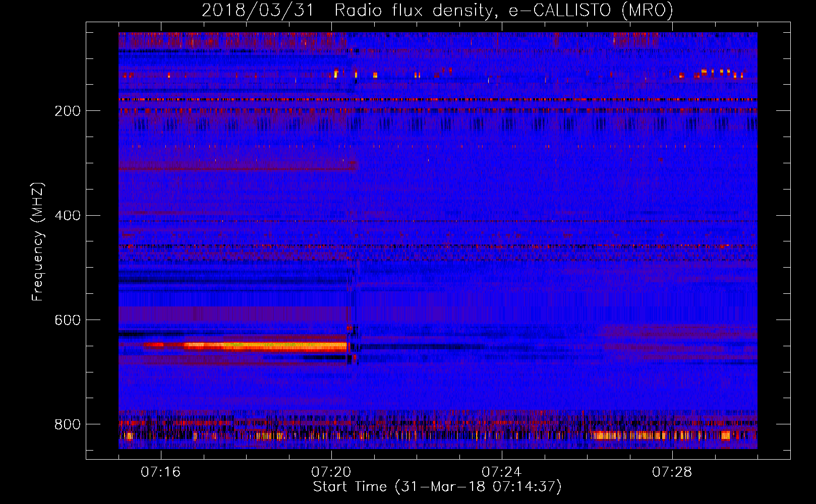This screenshot has width=816, height=504.
Task: Click the plot title 'Radio flux density, e-CALLISTO (MRO)'
Action: (x=504, y=10)
